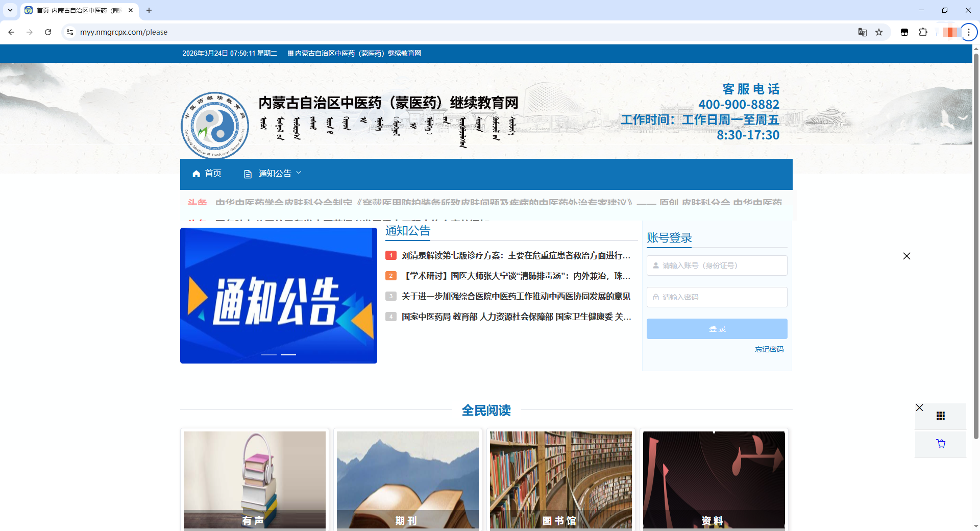The width and height of the screenshot is (980, 531).
Task: Click the red number 1 badge
Action: click(x=391, y=255)
